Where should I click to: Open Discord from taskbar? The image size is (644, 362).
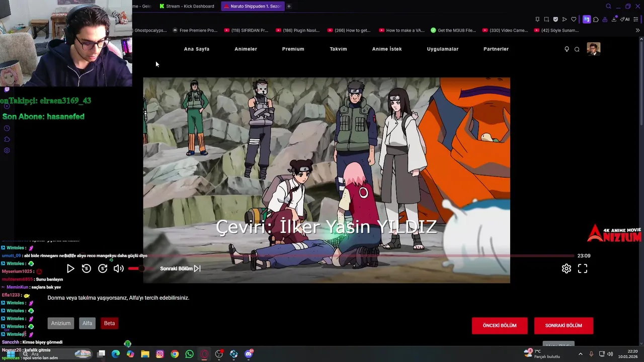pos(249,354)
